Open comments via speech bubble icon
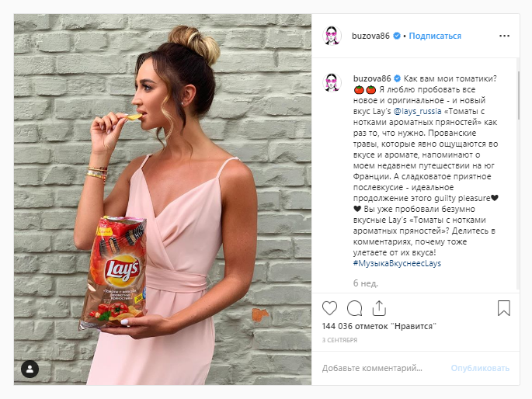Viewport: 532px width, 399px height. 355,308
